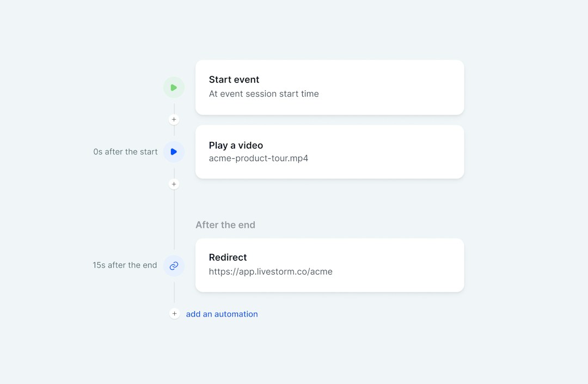Viewport: 588px width, 384px height.
Task: Click plus icon beside add an automation
Action: pyautogui.click(x=174, y=314)
